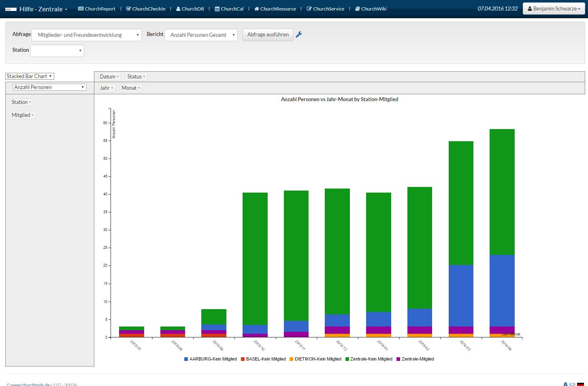Click the German flag language icon
Image resolution: width=588 pixels, height=386 pixels.
click(580, 384)
